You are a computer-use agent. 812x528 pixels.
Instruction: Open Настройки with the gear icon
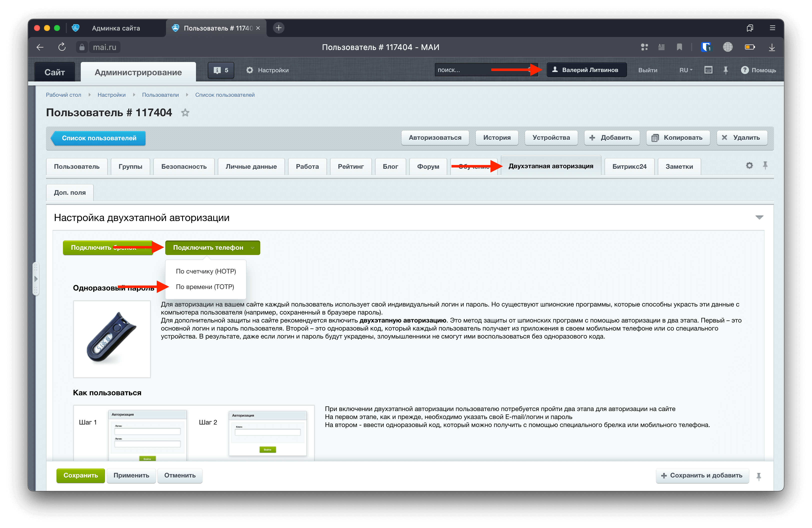pyautogui.click(x=267, y=70)
